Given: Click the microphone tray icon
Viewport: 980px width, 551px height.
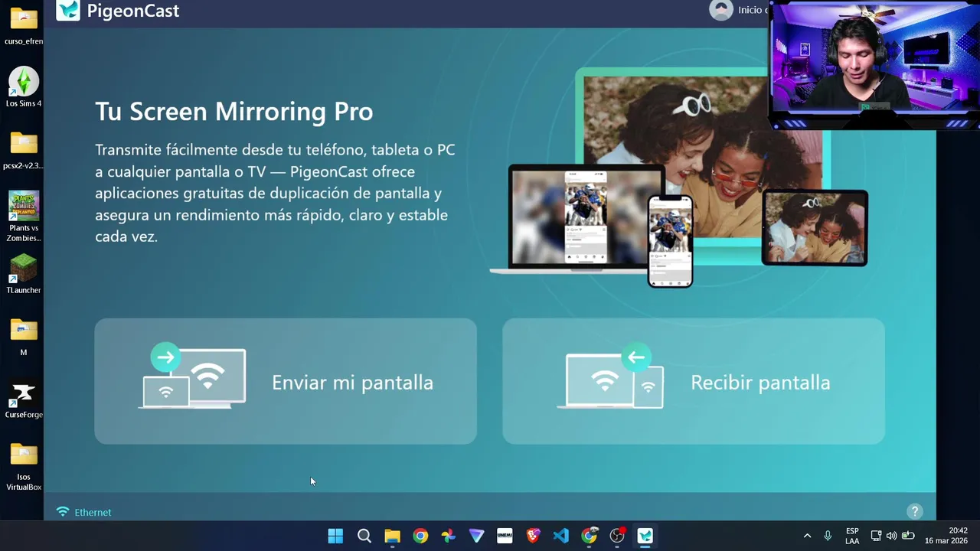Looking at the screenshot, I should 828,536.
